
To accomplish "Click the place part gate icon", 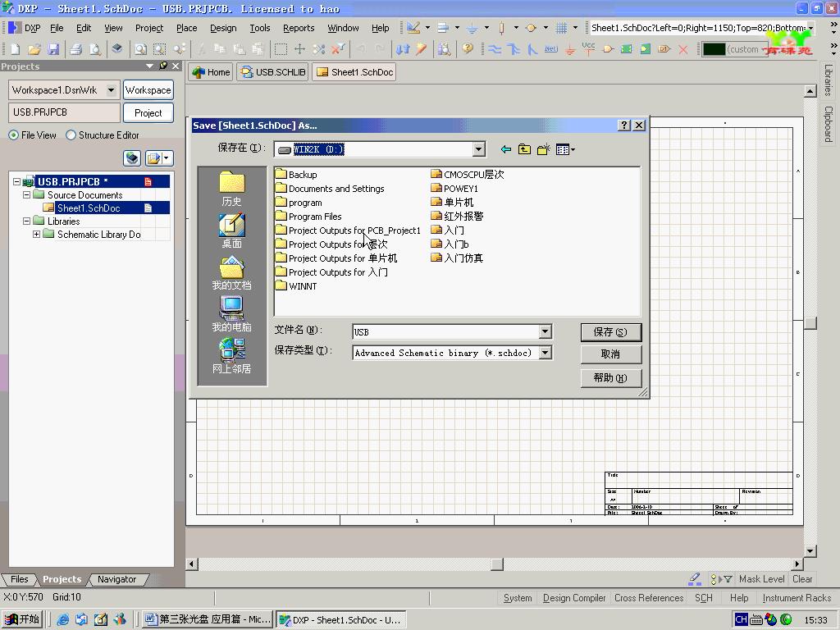I will tap(608, 49).
